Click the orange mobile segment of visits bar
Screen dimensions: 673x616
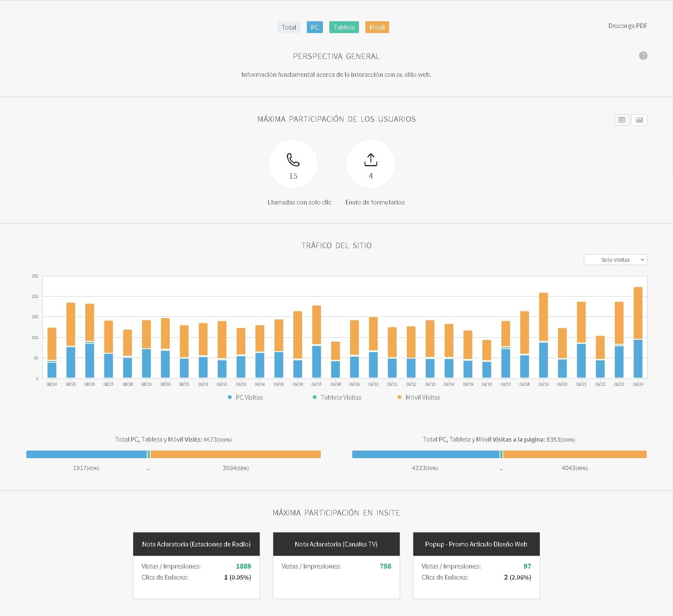click(x=236, y=454)
